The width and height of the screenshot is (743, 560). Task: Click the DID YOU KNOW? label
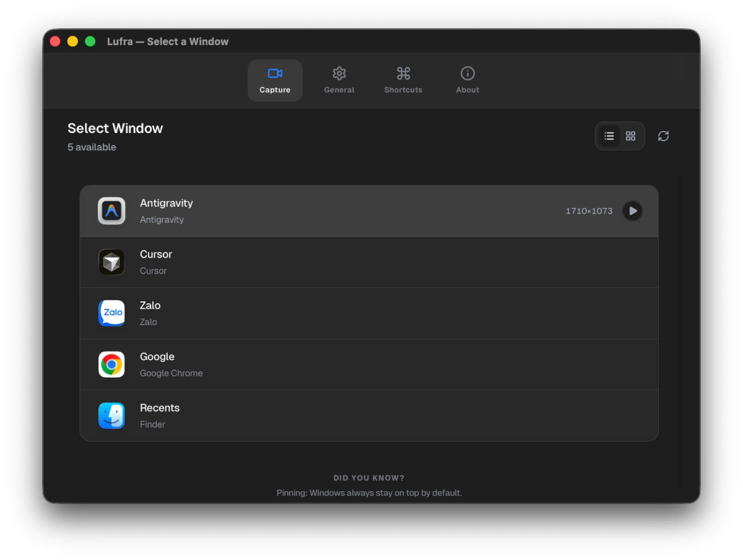(369, 478)
